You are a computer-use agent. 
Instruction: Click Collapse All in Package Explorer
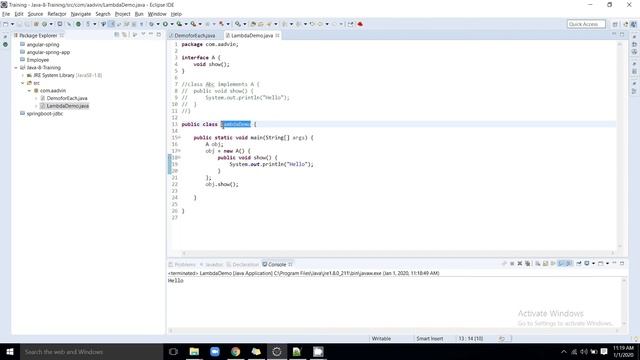tap(116, 35)
